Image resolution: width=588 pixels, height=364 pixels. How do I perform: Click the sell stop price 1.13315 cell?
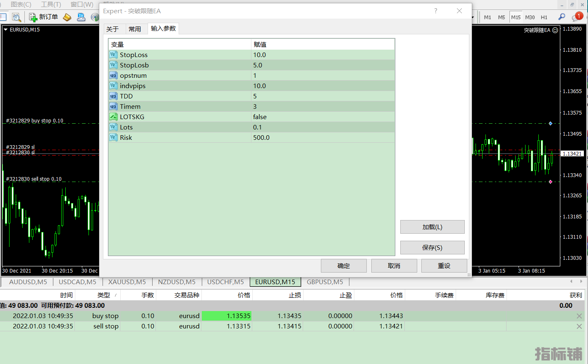227,326
